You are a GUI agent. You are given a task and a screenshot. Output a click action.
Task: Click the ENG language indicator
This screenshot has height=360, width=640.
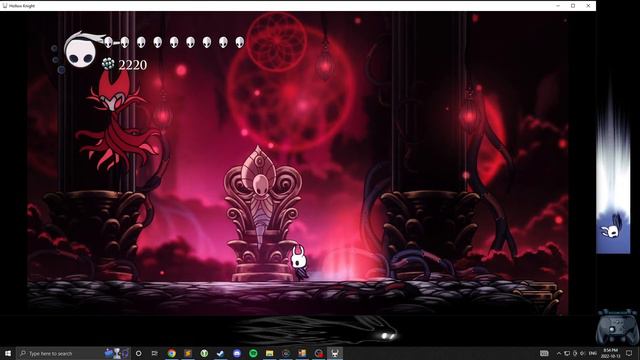(x=592, y=353)
